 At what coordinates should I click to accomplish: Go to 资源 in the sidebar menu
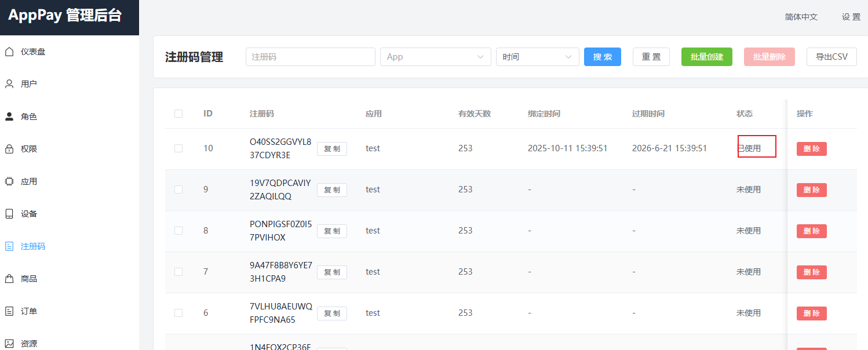click(x=29, y=343)
